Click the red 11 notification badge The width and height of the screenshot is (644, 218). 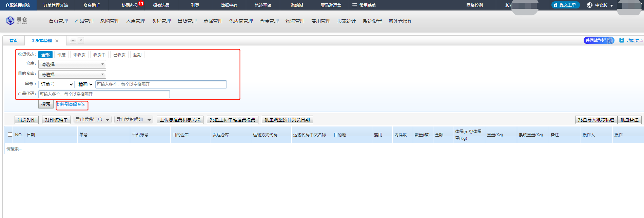(141, 3)
